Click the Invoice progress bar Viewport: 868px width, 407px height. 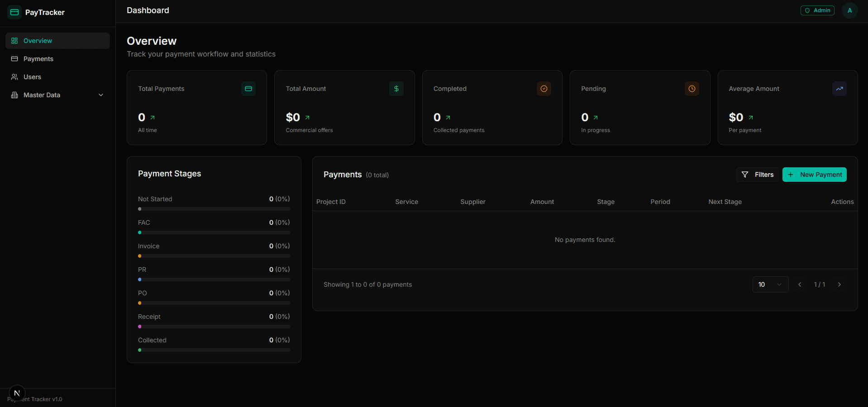click(214, 256)
